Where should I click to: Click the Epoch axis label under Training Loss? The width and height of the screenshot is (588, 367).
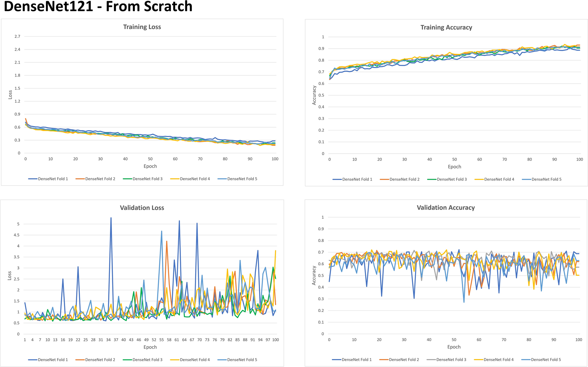tap(150, 166)
